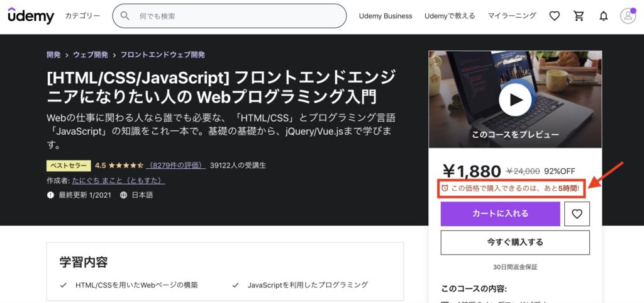
Task: Open Udemy Business link
Action: click(x=386, y=16)
